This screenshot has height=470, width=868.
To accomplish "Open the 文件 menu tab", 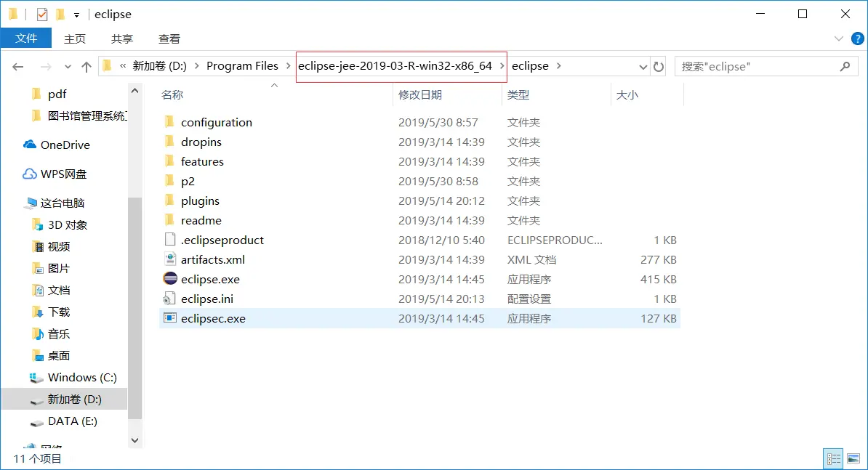I will [26, 39].
